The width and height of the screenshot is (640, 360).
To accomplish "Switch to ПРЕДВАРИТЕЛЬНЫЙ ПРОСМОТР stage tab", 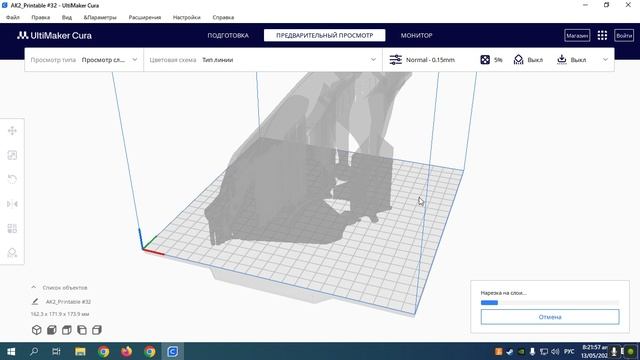I will coord(324,36).
